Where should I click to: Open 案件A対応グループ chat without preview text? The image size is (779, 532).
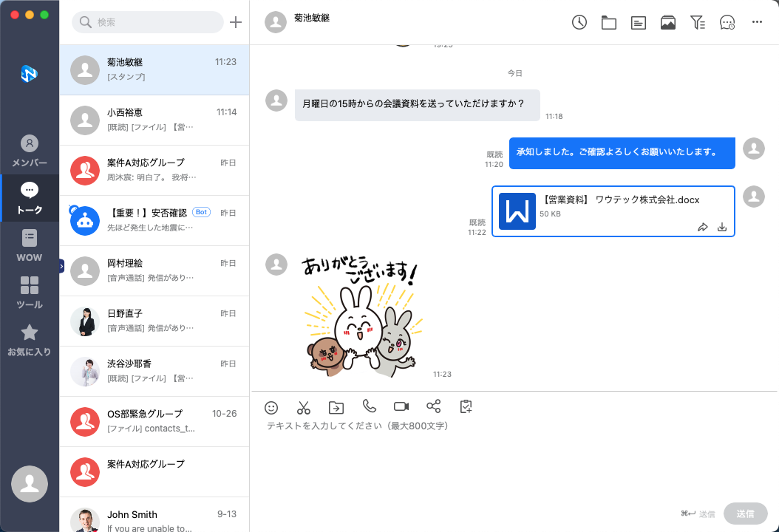[x=154, y=472]
